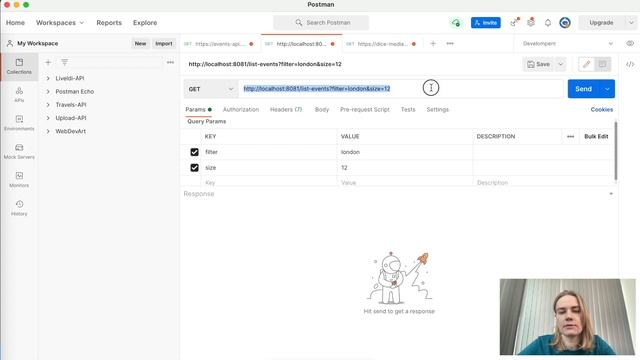Open the notifications bell
Image resolution: width=640 pixels, height=360 pixels.
pyautogui.click(x=548, y=23)
